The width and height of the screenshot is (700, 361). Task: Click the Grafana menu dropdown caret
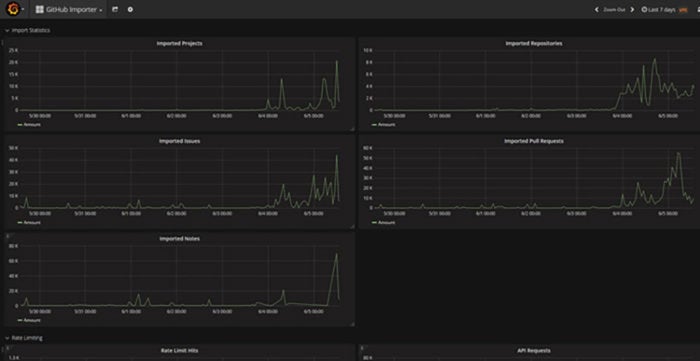(23, 9)
